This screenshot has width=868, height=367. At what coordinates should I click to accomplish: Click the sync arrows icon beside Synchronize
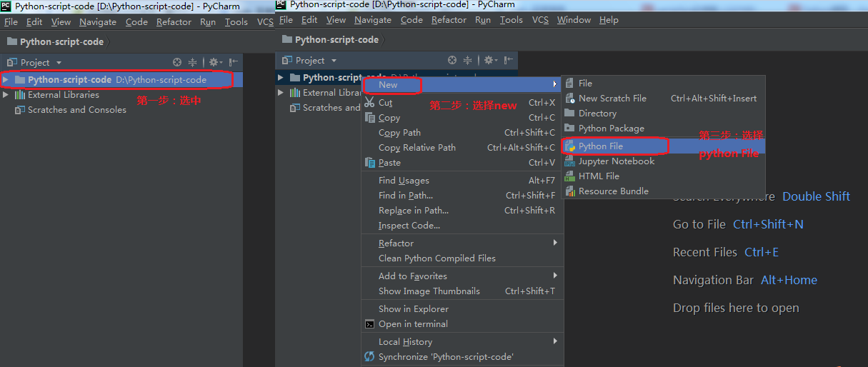tap(369, 356)
